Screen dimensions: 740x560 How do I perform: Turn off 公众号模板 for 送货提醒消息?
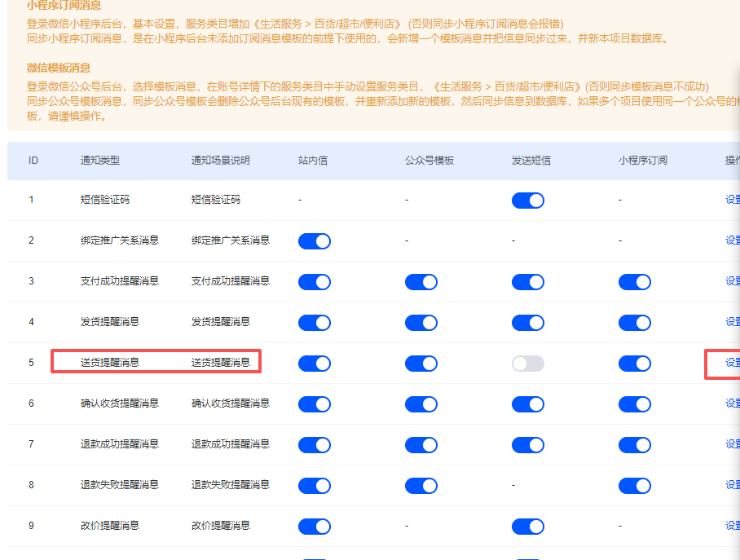[421, 364]
